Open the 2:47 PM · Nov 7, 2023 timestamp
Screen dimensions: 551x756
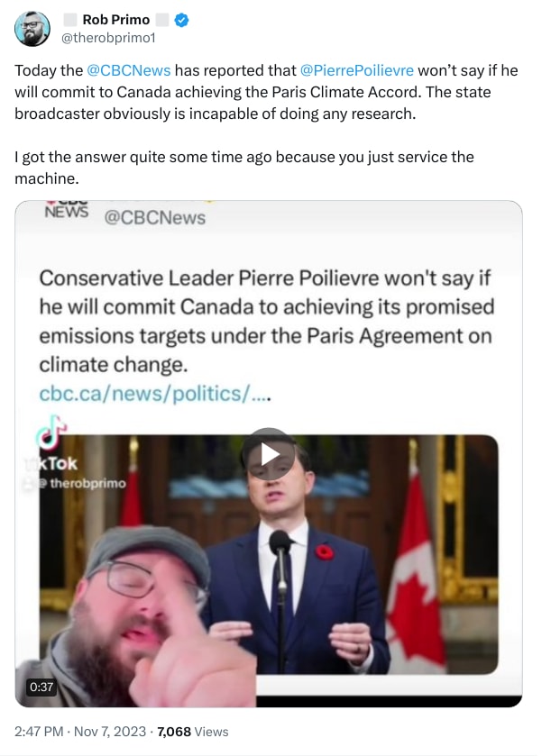tap(79, 732)
